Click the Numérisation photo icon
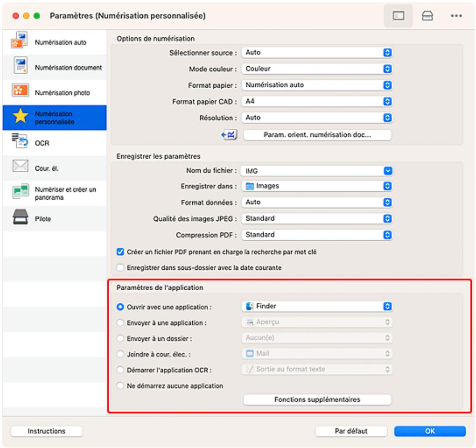 pos(20,90)
